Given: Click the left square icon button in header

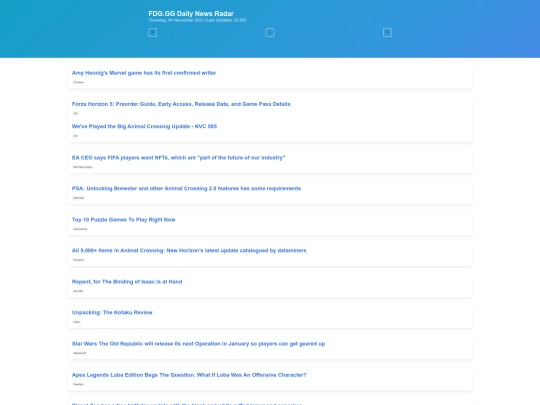Looking at the screenshot, I should [153, 33].
